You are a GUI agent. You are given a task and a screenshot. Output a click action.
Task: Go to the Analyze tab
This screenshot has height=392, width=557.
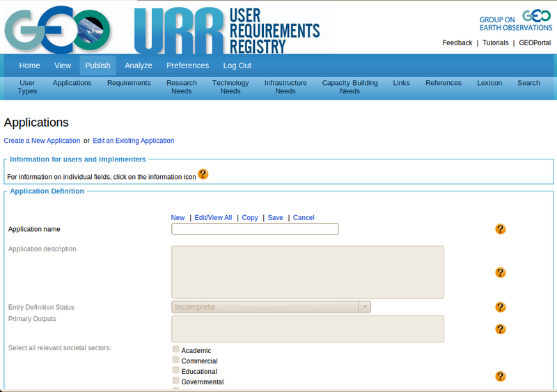139,65
